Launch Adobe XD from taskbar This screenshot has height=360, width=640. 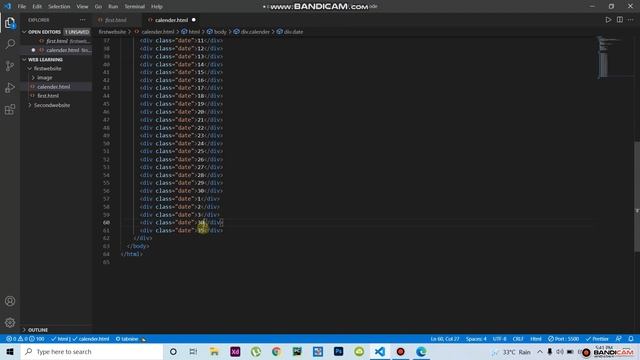235,351
